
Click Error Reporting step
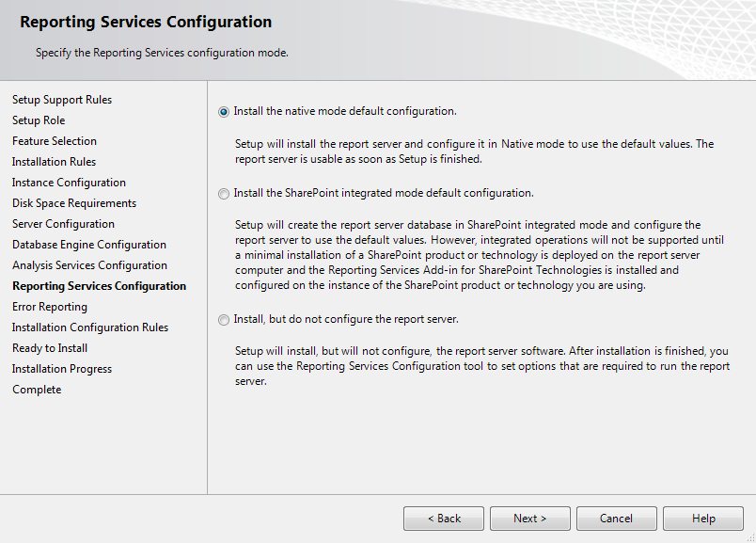tap(50, 307)
